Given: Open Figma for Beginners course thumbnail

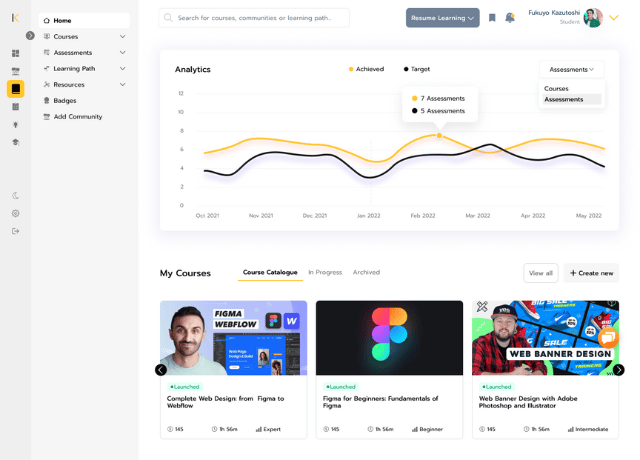Looking at the screenshot, I should point(389,338).
